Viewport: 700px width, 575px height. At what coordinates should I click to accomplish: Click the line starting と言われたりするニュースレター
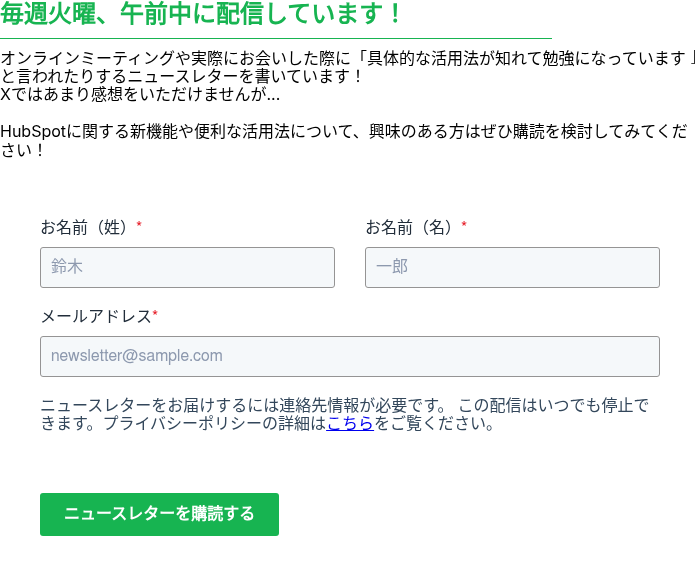pyautogui.click(x=181, y=76)
